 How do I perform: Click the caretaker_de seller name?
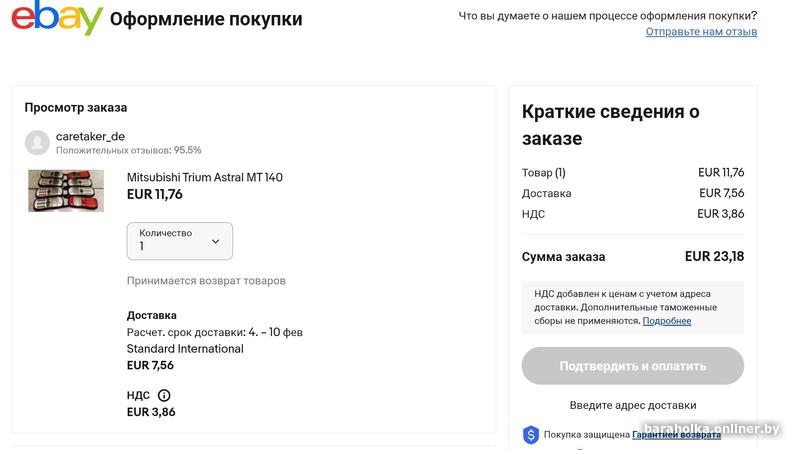click(90, 136)
